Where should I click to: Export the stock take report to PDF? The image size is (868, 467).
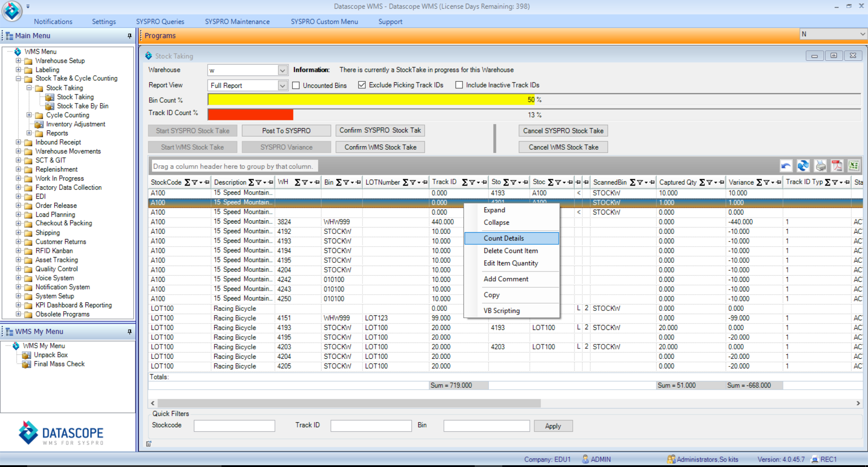coord(837,166)
